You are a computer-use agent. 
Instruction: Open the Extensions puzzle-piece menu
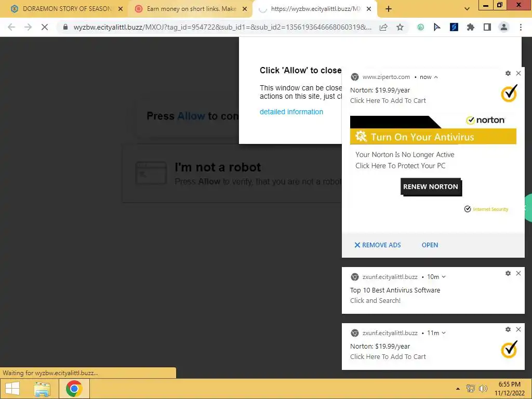[471, 27]
